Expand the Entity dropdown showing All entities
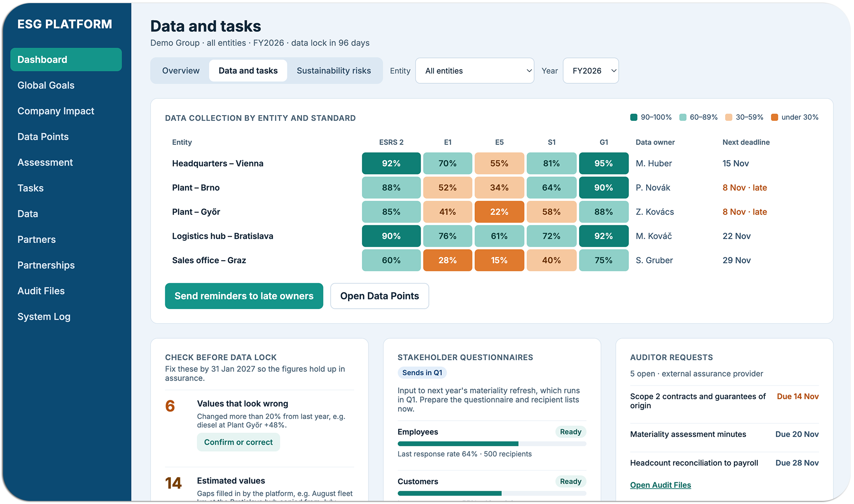 click(x=474, y=71)
